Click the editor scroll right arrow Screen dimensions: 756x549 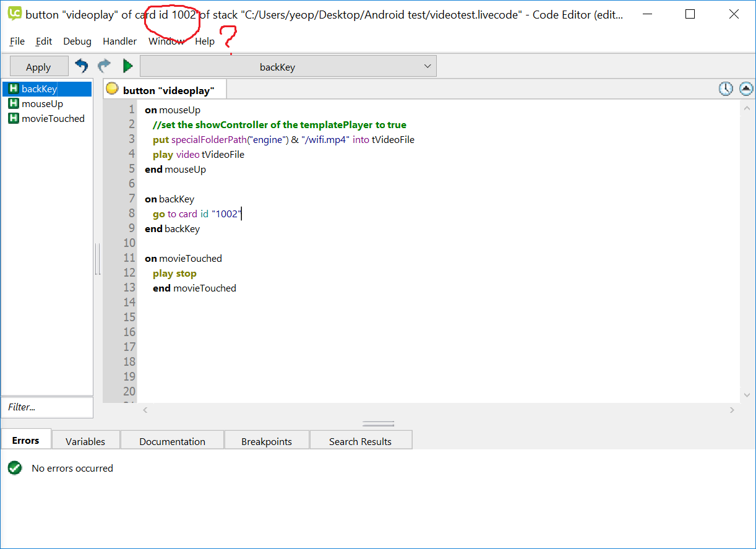732,410
